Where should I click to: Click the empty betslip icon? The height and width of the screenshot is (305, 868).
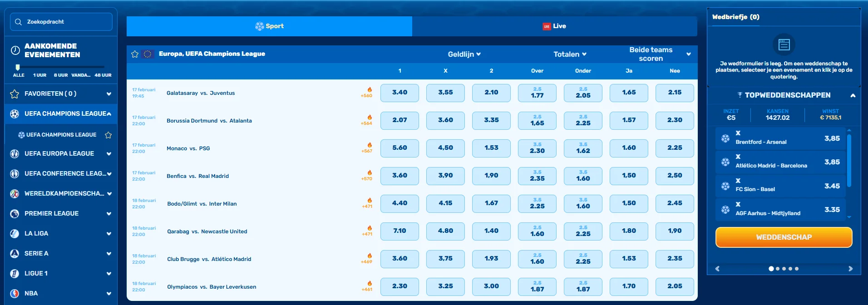pyautogui.click(x=784, y=44)
